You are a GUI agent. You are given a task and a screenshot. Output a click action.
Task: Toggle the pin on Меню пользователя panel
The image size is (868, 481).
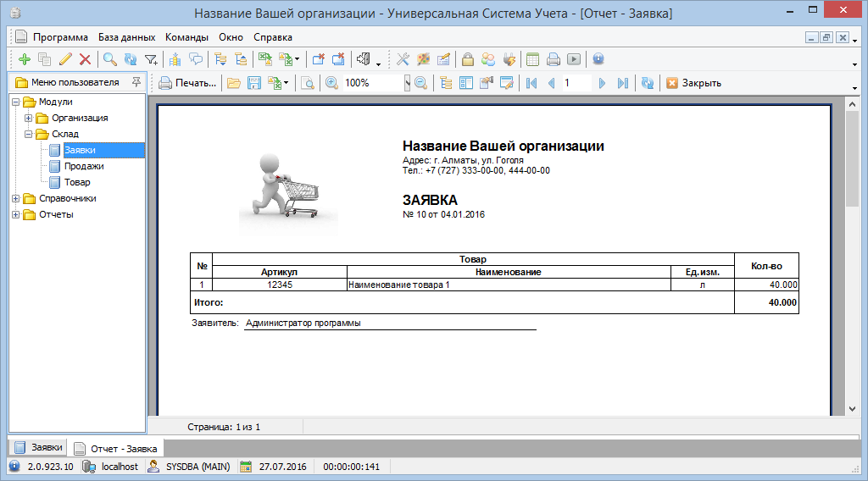tap(136, 82)
